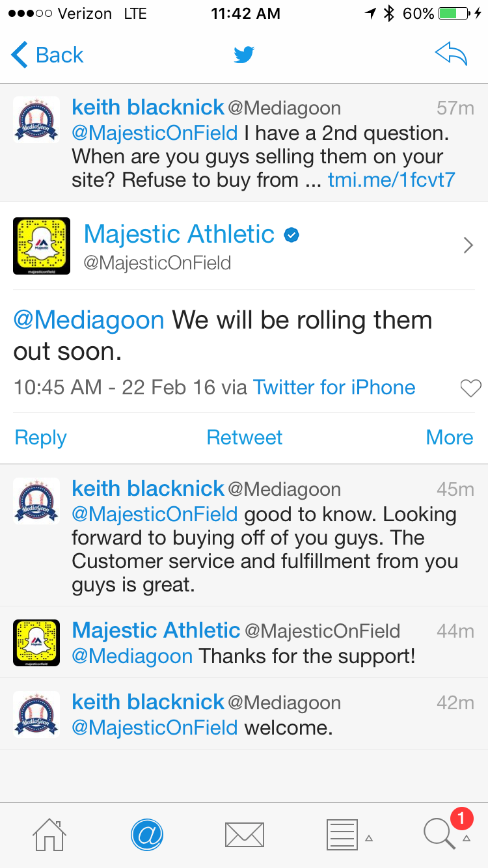Open the 'Thanks for the support!' reply
Image resolution: width=488 pixels, height=868 pixels.
[x=306, y=655]
